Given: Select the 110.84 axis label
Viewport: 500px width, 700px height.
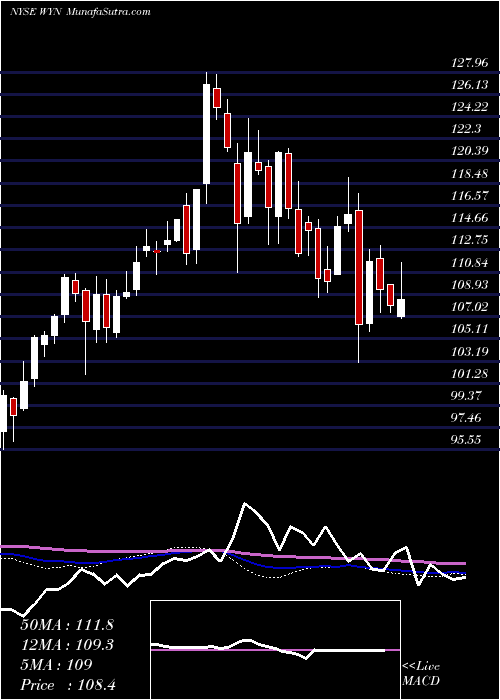Looking at the screenshot, I should (470, 263).
